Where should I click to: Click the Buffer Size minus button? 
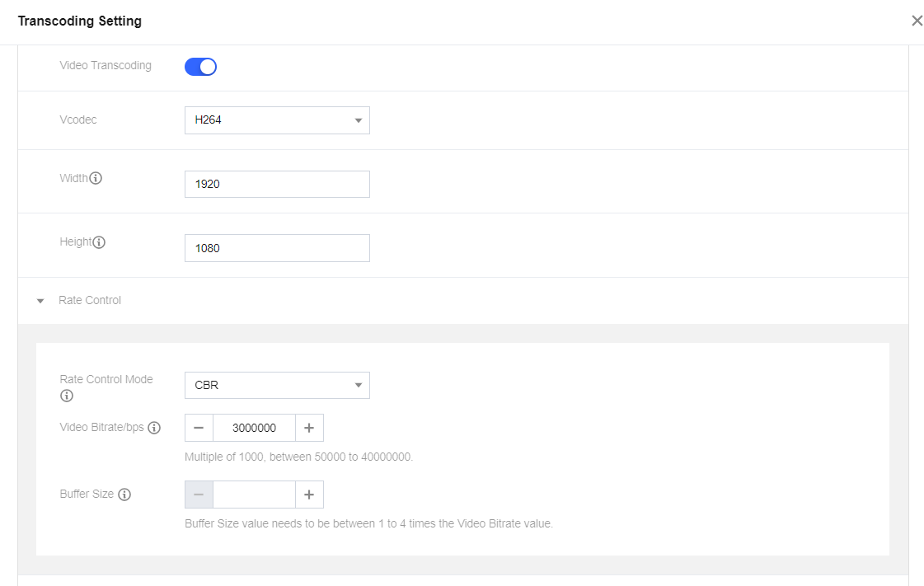(x=199, y=495)
